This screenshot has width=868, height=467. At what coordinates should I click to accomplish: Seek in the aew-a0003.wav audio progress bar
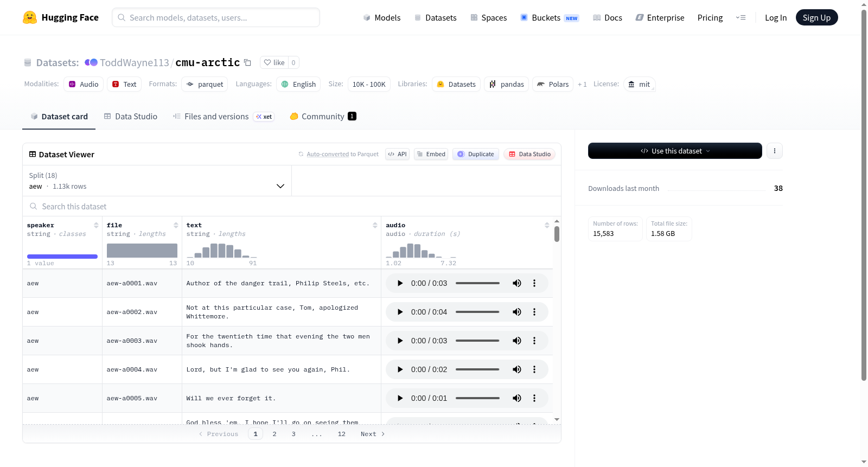(x=477, y=341)
